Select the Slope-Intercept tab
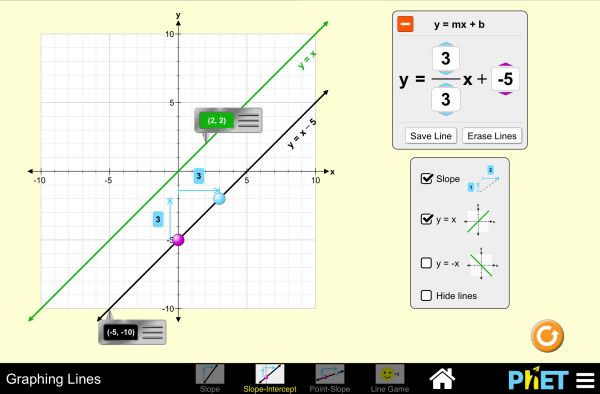 270,378
